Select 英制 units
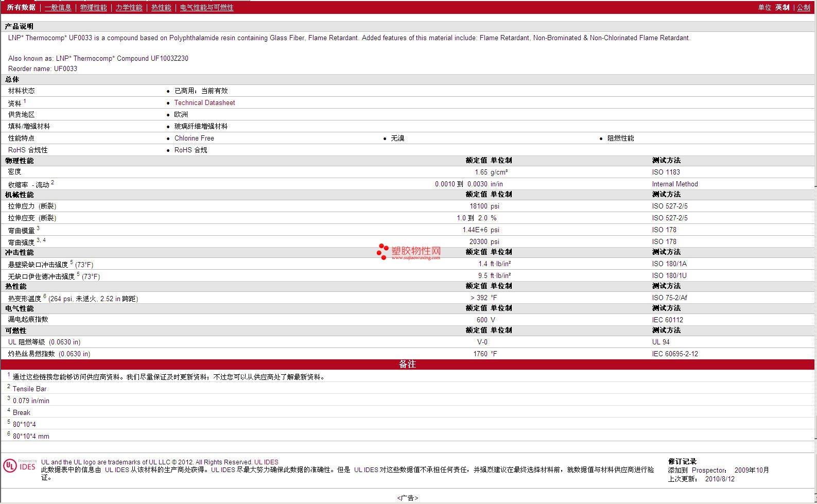Viewport: 817px width, 504px height. [x=783, y=7]
